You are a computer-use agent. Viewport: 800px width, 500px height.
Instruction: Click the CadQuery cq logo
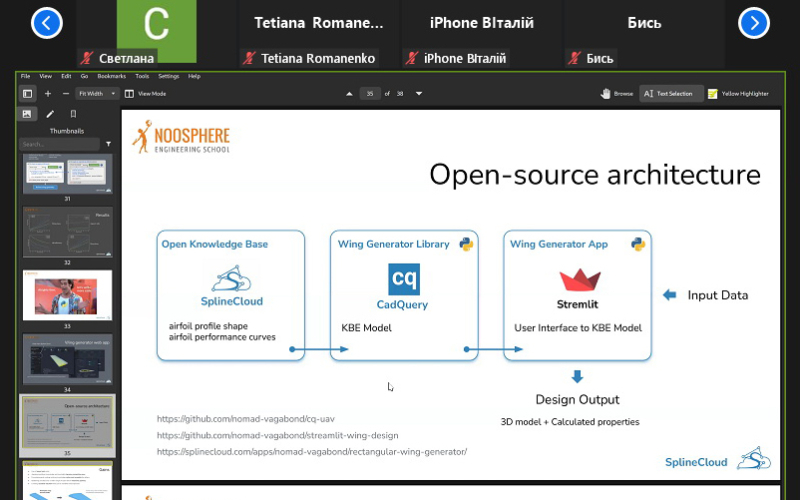404,279
